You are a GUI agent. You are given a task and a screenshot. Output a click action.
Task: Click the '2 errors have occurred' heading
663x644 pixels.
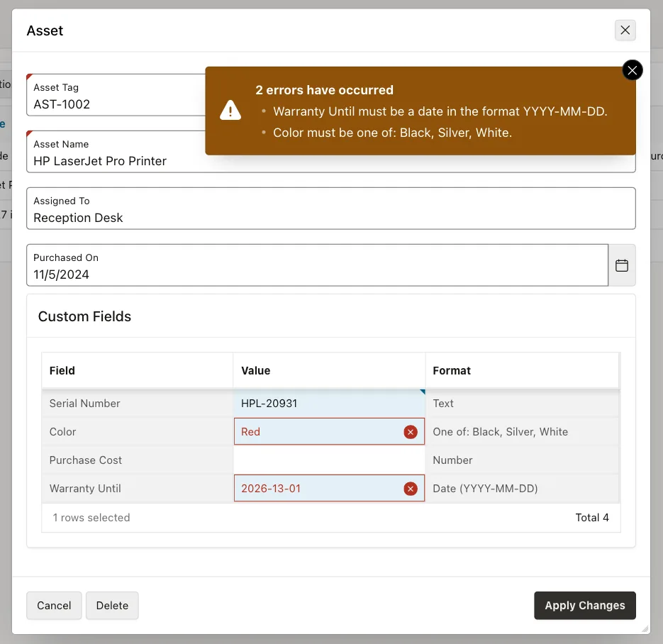coord(324,89)
